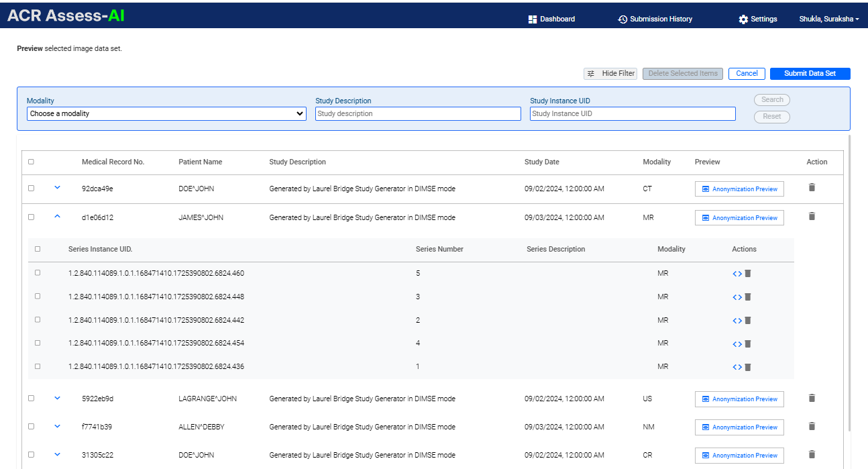Expand the f7741b39 study row
This screenshot has height=469, width=868.
tap(57, 426)
